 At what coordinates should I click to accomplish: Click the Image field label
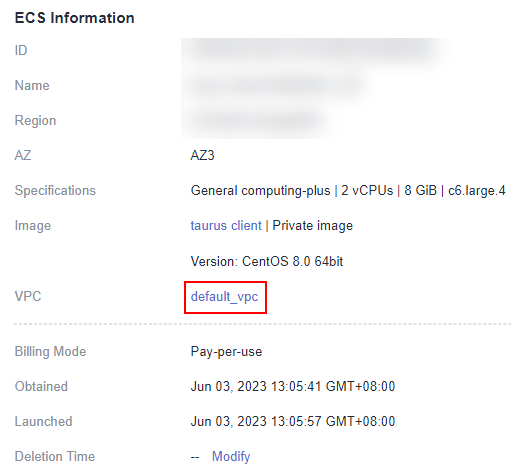coord(33,226)
